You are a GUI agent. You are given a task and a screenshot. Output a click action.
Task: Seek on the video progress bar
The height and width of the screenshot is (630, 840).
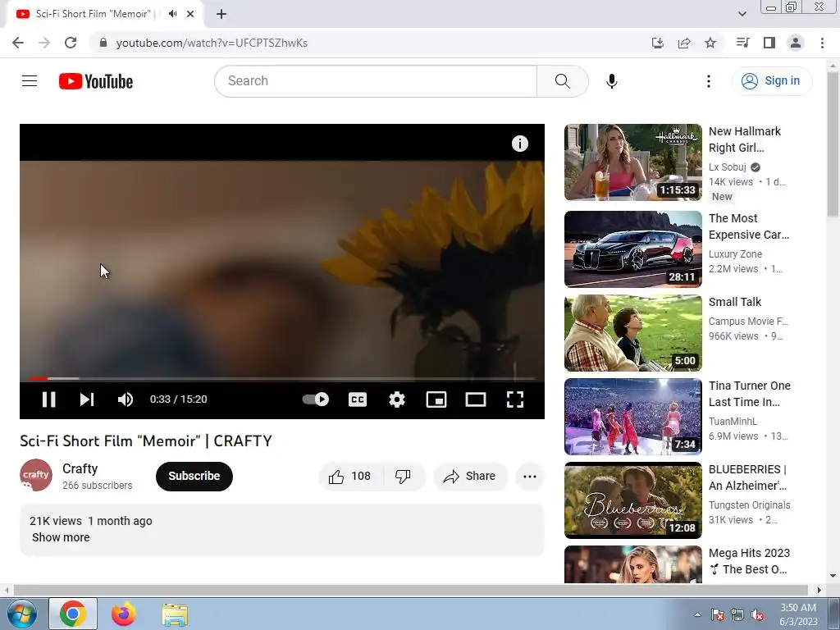click(282, 378)
